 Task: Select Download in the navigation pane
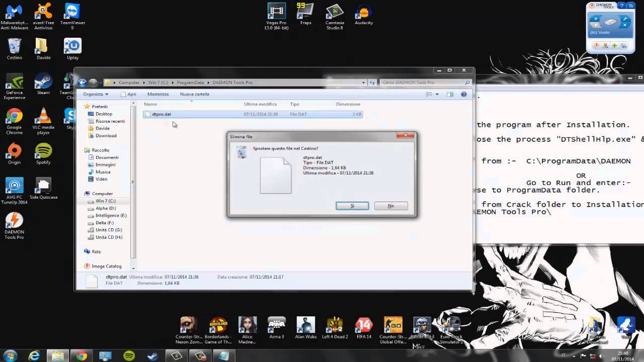point(106,136)
